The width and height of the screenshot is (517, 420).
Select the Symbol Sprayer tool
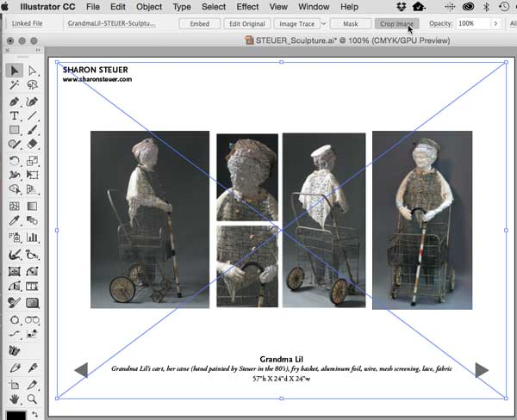[x=14, y=238]
